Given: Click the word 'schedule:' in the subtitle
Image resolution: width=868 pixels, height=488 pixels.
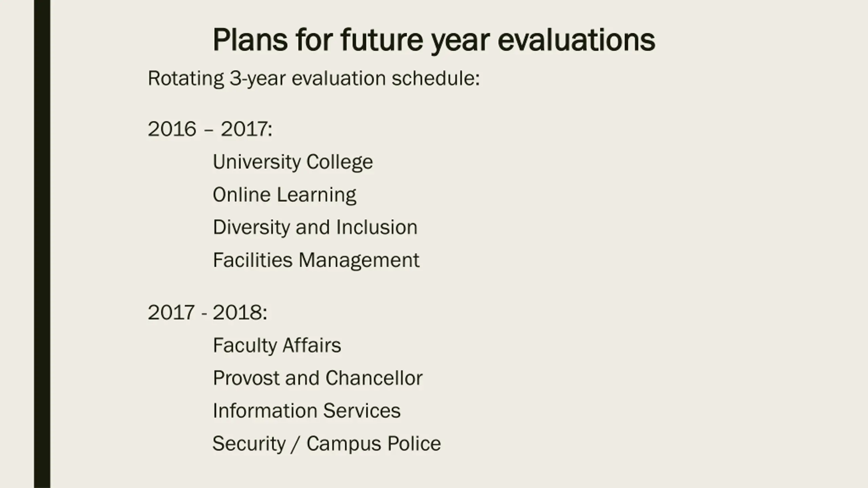Looking at the screenshot, I should (x=436, y=78).
